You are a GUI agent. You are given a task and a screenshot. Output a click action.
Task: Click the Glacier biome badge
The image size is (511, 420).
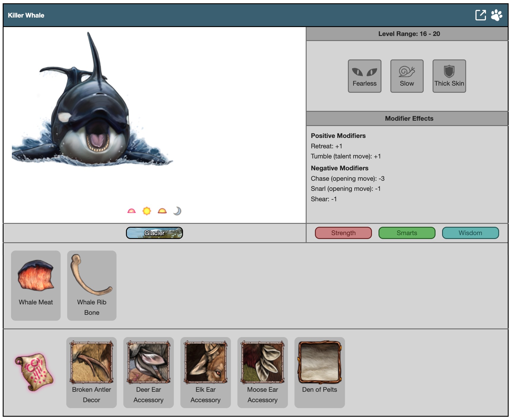(154, 233)
